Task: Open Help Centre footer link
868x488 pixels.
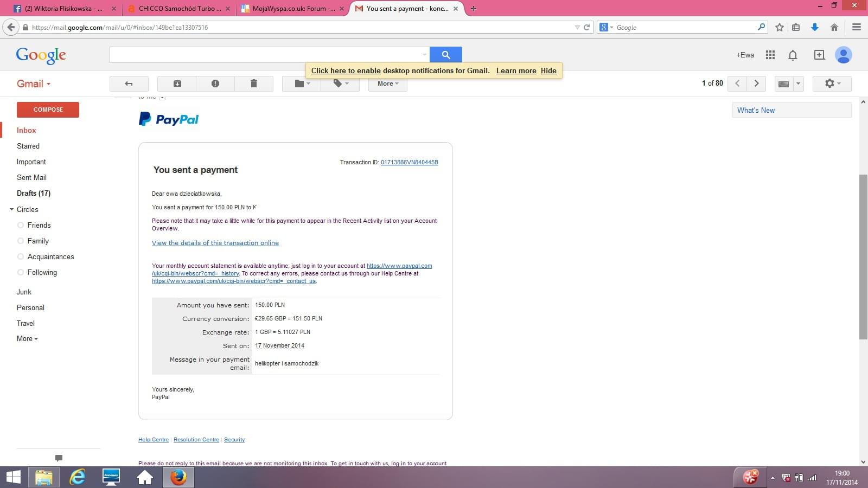Action: tap(154, 440)
